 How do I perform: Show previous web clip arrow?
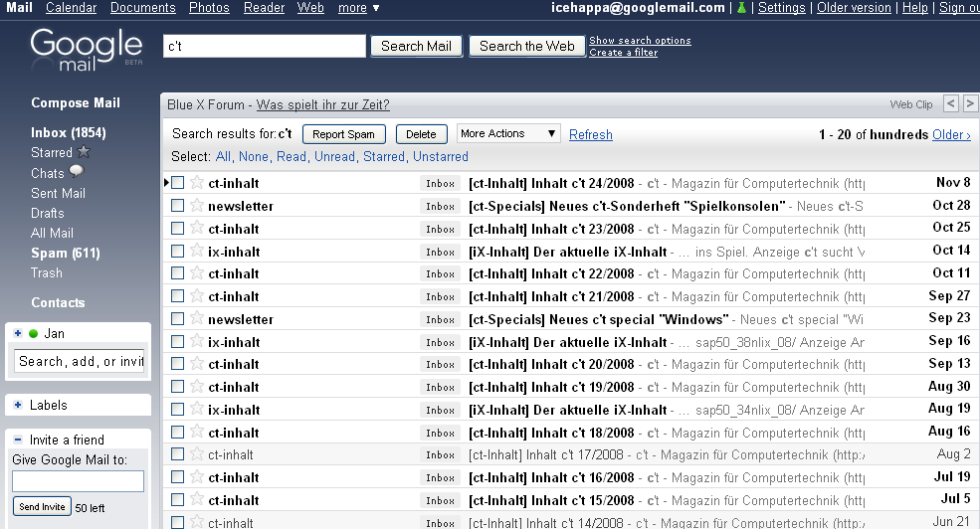tap(950, 104)
